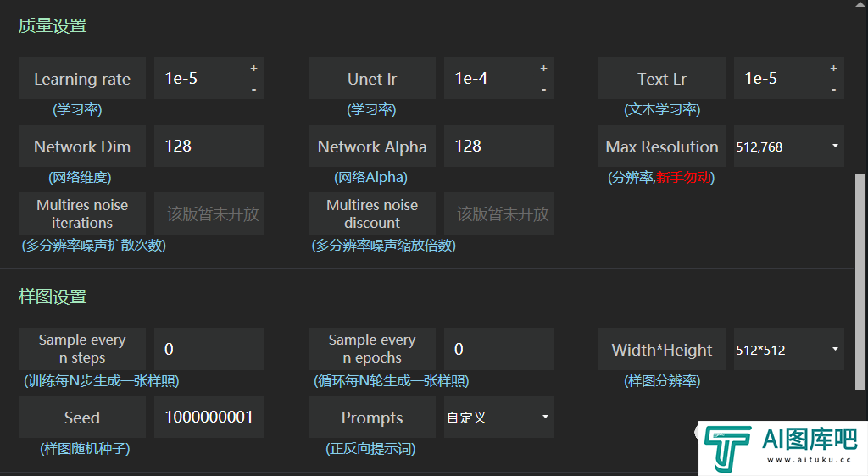Increase Unet lr with plus stepper

coord(543,68)
